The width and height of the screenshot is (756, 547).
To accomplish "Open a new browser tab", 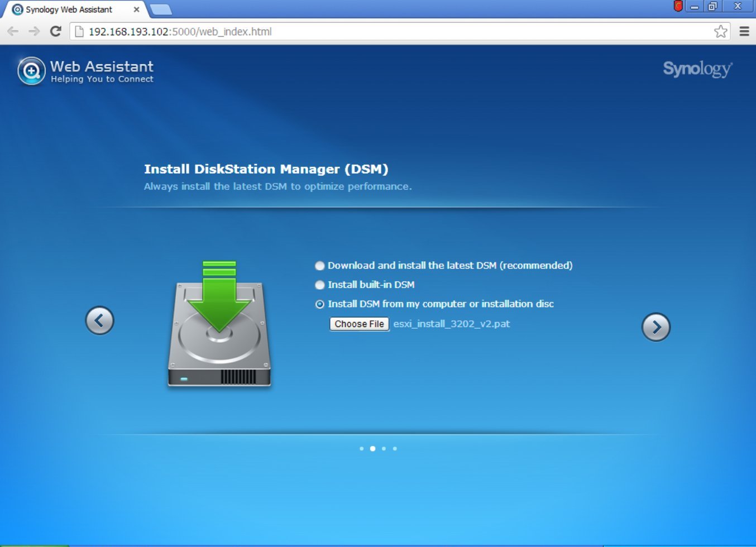I will (161, 9).
